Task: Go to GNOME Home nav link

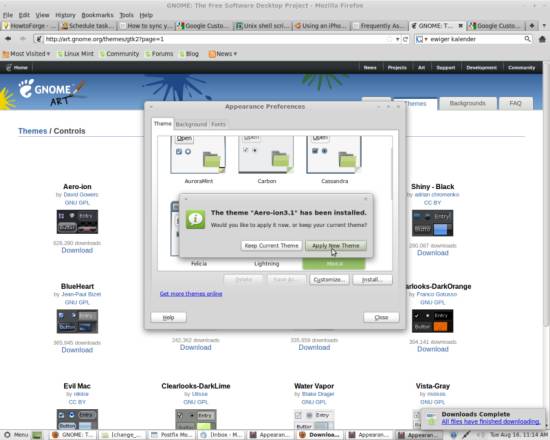Action: pos(17,67)
